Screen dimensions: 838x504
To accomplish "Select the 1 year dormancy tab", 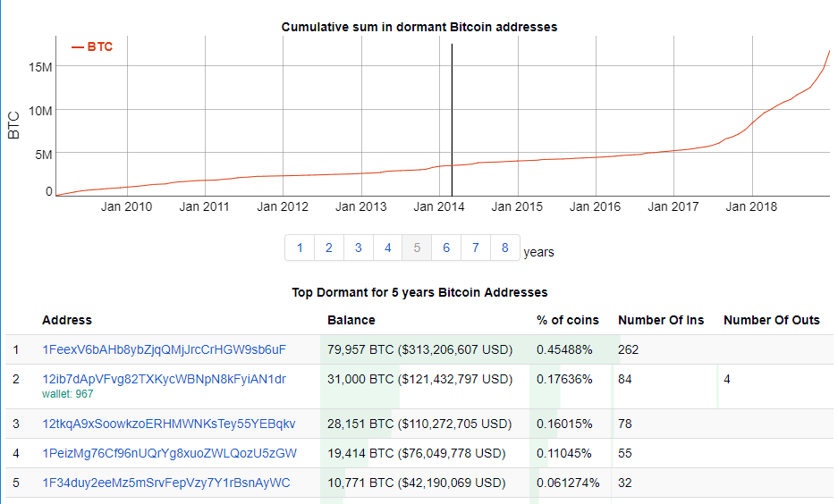I will 300,248.
